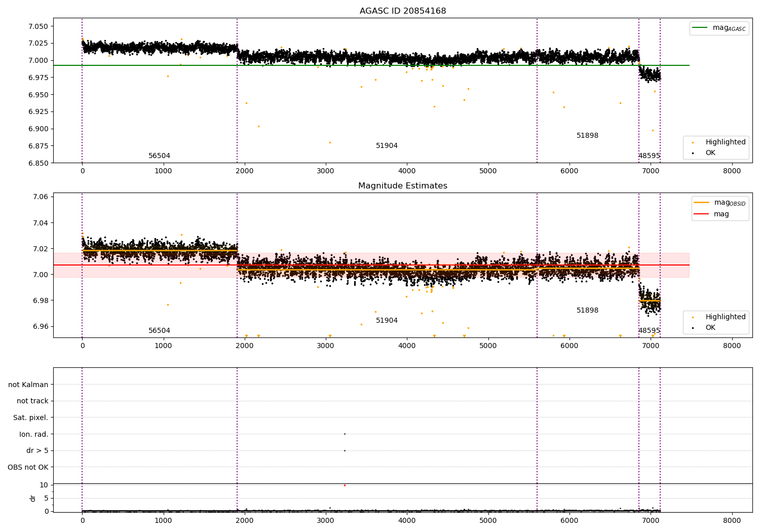Viewport: 760px width, 532px height.
Task: Click the 6.850 tick on the top plot
Action: click(x=38, y=163)
